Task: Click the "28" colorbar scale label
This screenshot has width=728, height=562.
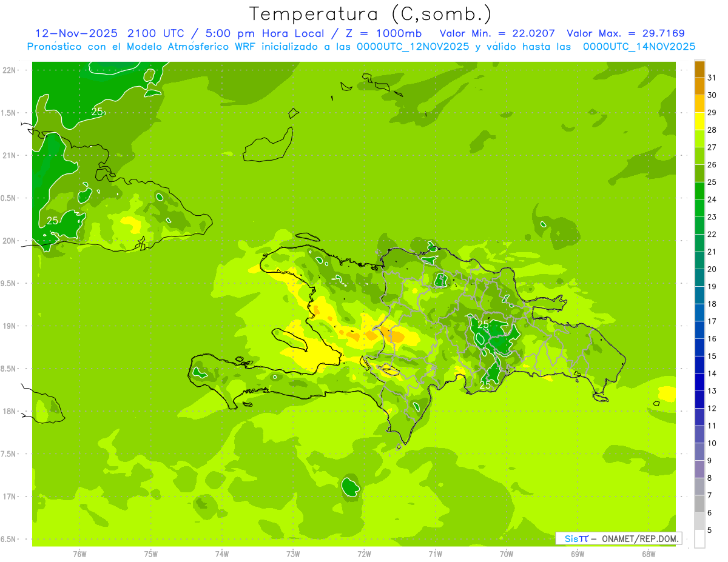Action: (x=712, y=130)
